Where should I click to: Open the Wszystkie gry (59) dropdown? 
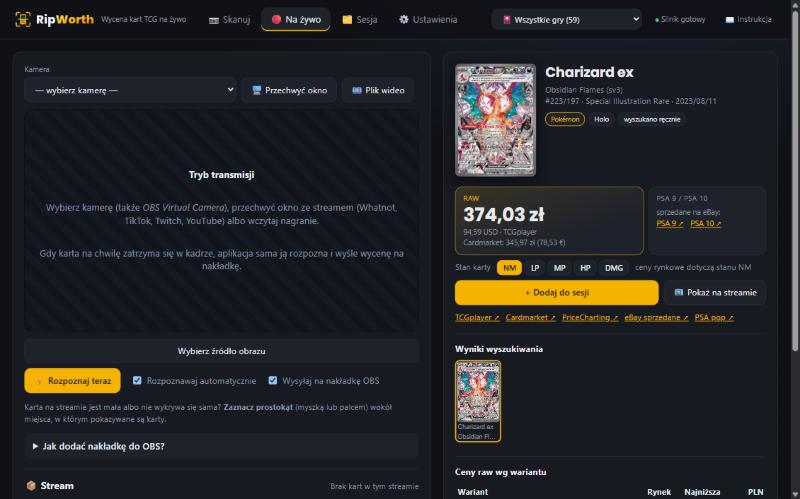pyautogui.click(x=566, y=19)
